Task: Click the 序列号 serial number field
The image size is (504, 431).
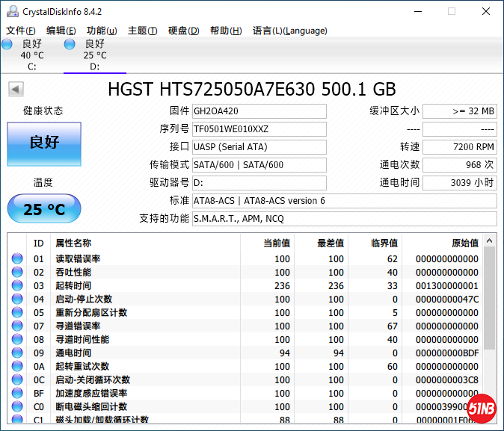Action: coord(259,129)
